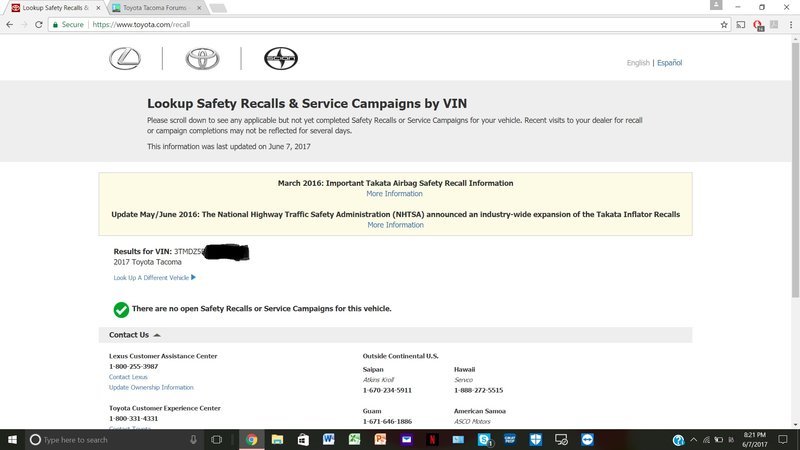Click the network icon in system tray
The image size is (800, 450).
click(x=706, y=439)
